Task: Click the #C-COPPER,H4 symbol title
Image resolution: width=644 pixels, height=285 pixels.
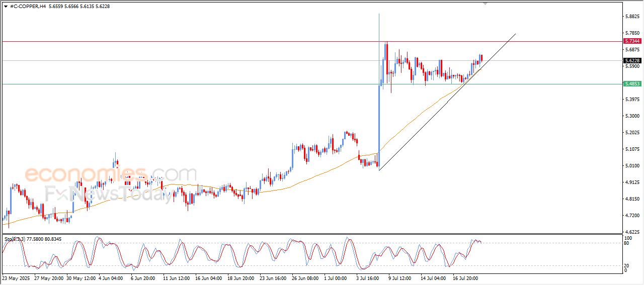Action: pyautogui.click(x=28, y=6)
